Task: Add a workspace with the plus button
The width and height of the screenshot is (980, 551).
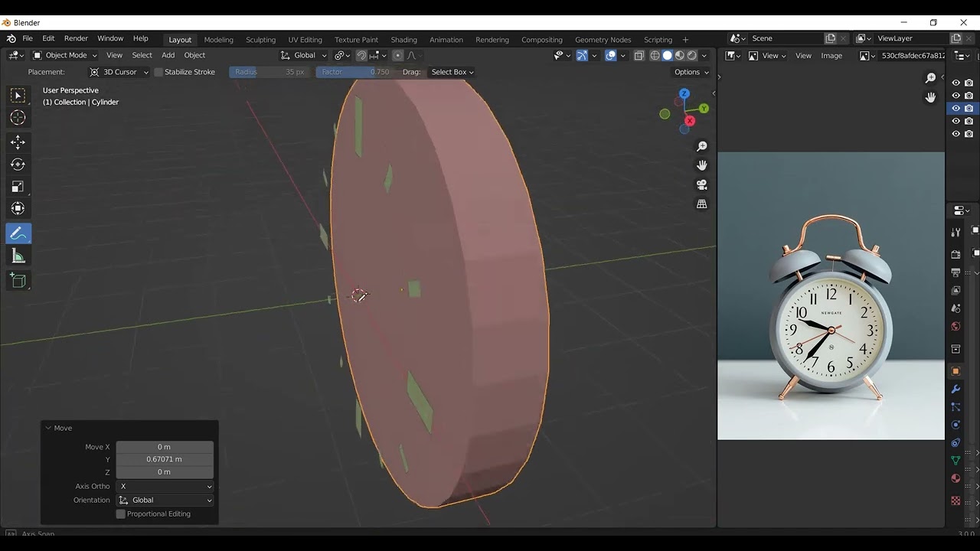Action: pyautogui.click(x=685, y=40)
